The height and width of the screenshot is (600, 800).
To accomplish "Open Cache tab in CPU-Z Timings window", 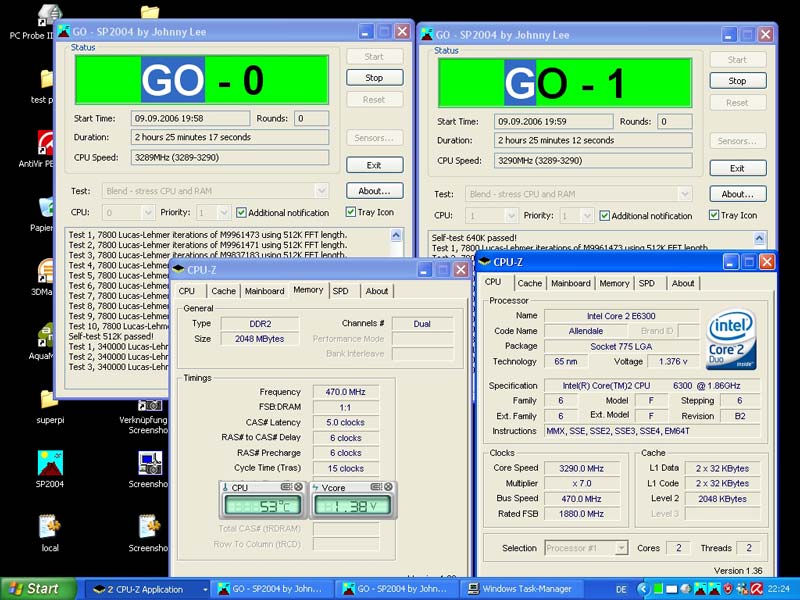I will [223, 291].
